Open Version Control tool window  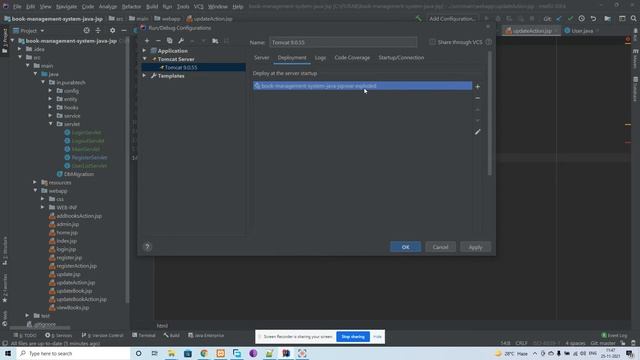click(102, 335)
